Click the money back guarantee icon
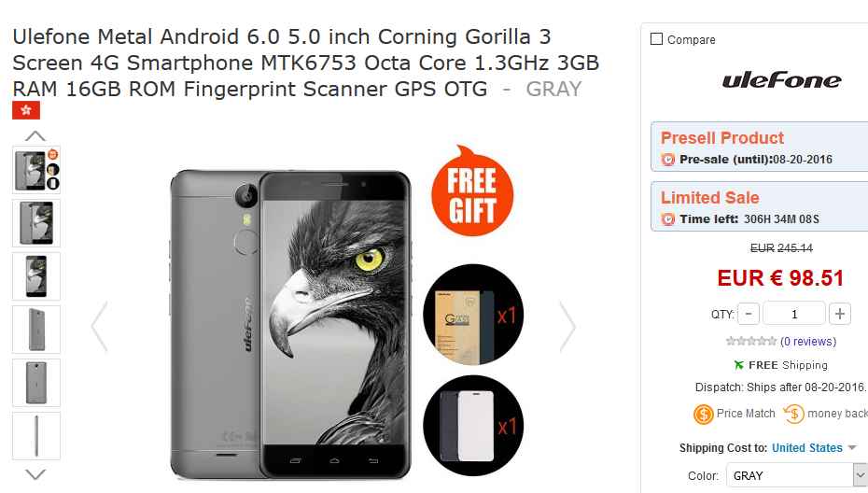Screen dimensions: 868x493 pos(793,414)
